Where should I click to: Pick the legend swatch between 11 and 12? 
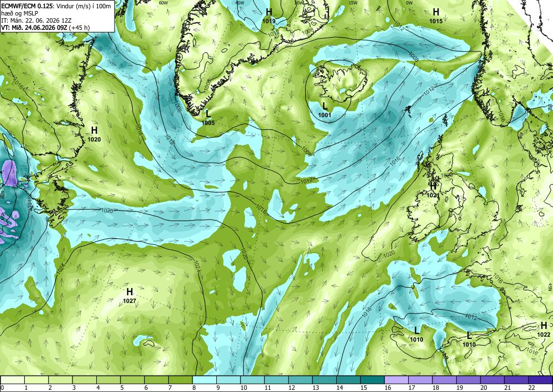(x=276, y=380)
